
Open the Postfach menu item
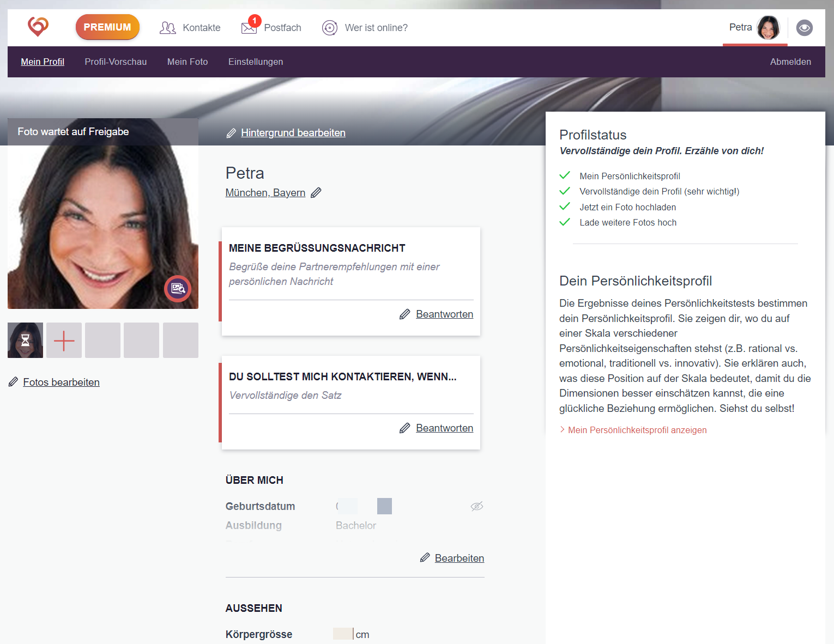(282, 28)
